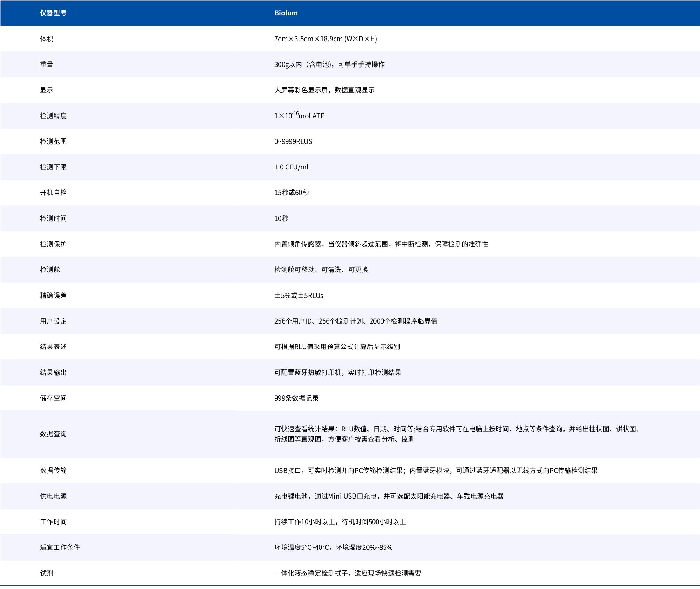Click the 检测精度 row label

pyautogui.click(x=53, y=116)
